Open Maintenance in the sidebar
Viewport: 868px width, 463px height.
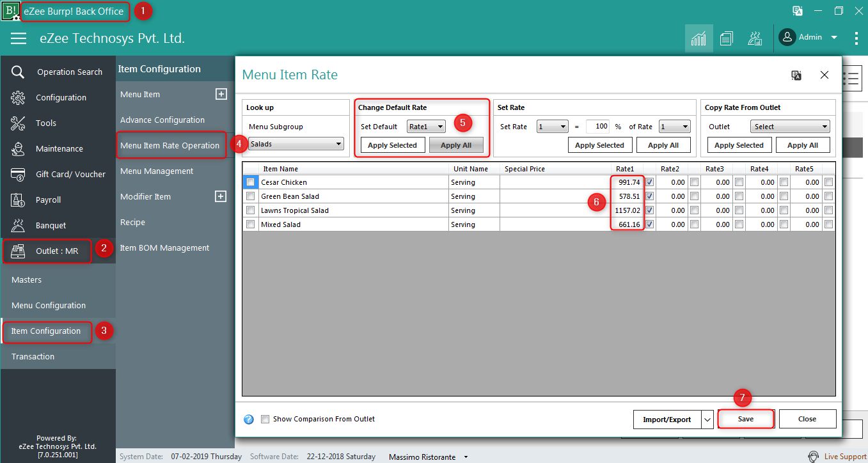point(58,149)
